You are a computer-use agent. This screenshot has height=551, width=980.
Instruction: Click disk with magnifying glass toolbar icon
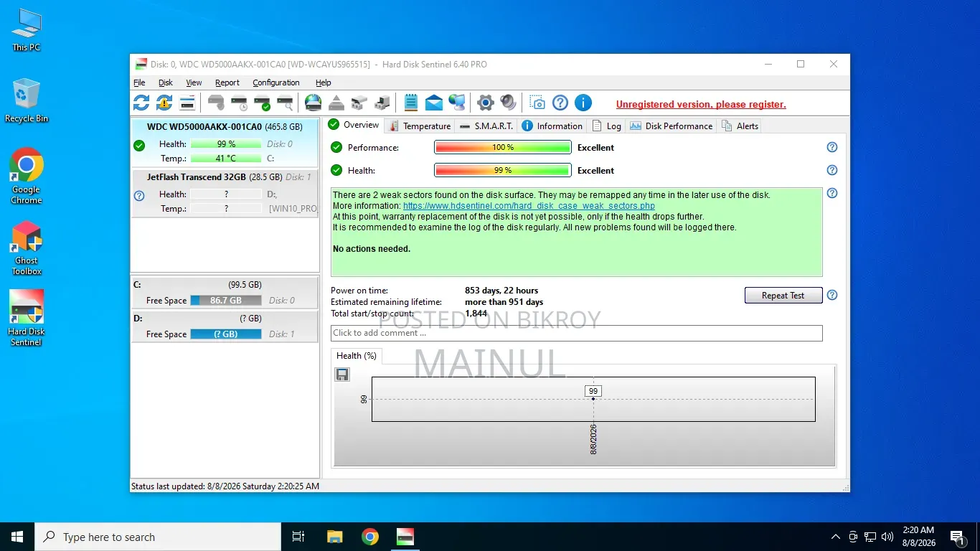tap(285, 103)
